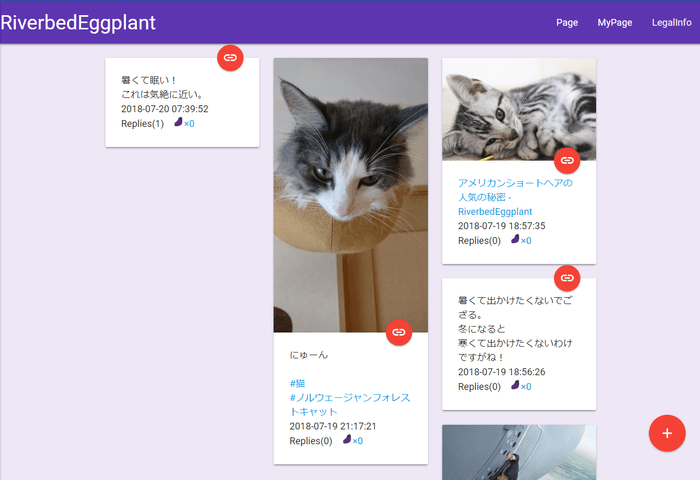Click the red link icon on the sleepy post card
700x480 pixels.
coord(230,58)
